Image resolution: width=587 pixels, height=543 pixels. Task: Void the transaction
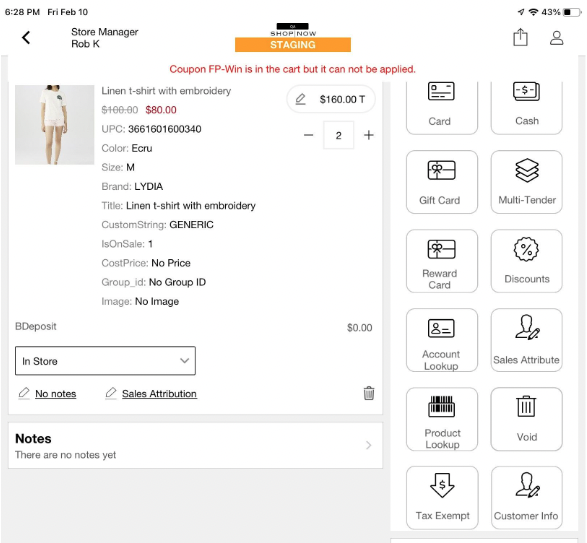click(x=526, y=419)
